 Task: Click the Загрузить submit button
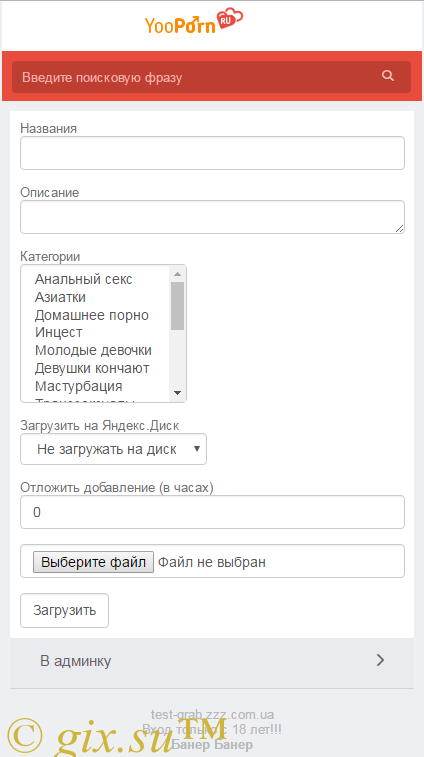[x=64, y=610]
